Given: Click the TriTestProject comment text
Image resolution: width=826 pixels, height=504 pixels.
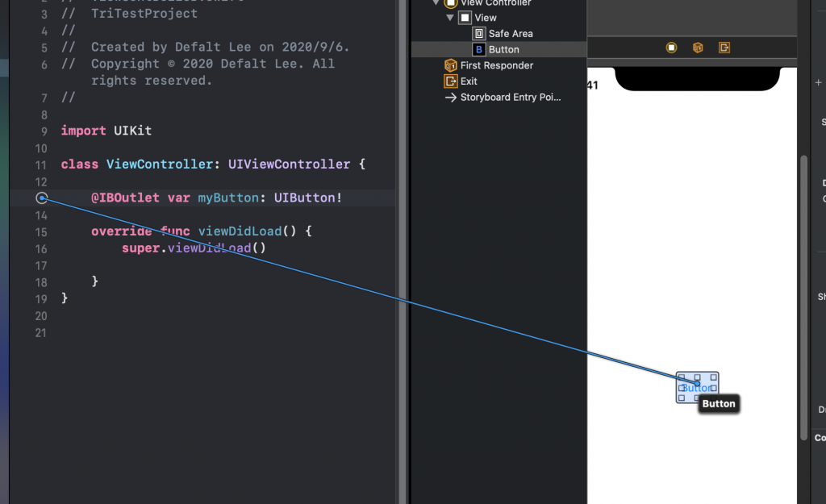Looking at the screenshot, I should 144,13.
